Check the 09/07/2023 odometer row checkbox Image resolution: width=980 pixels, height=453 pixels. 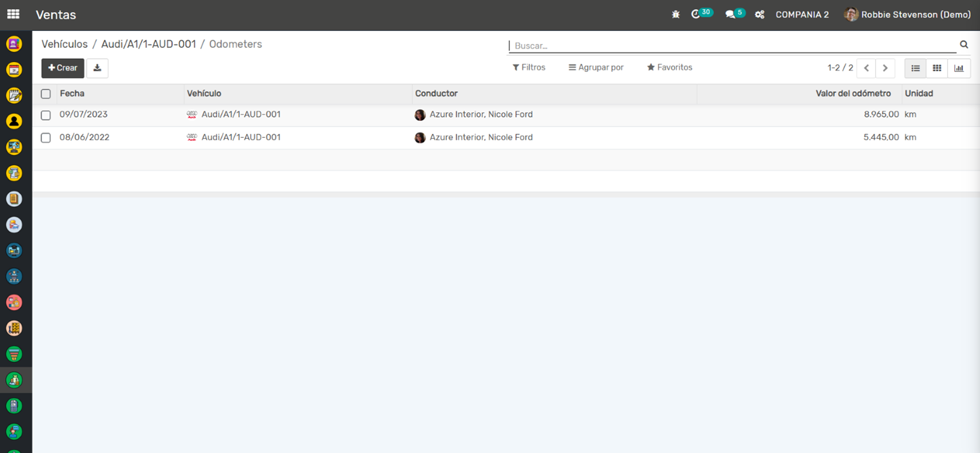(x=46, y=115)
